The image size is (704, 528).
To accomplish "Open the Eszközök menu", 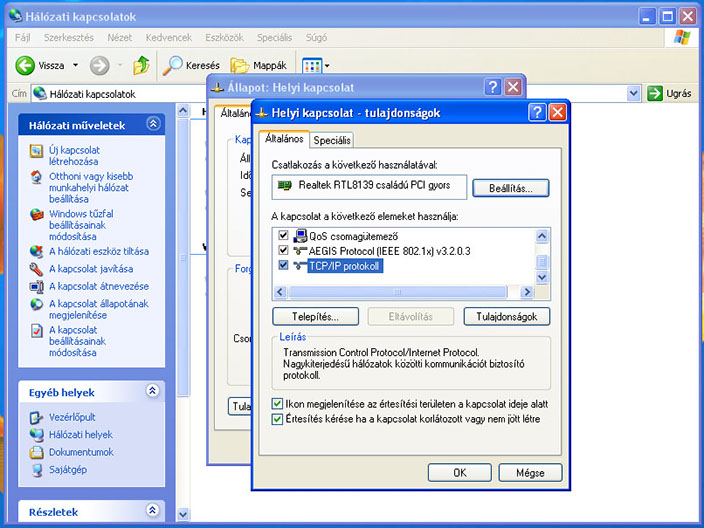I will tap(224, 38).
